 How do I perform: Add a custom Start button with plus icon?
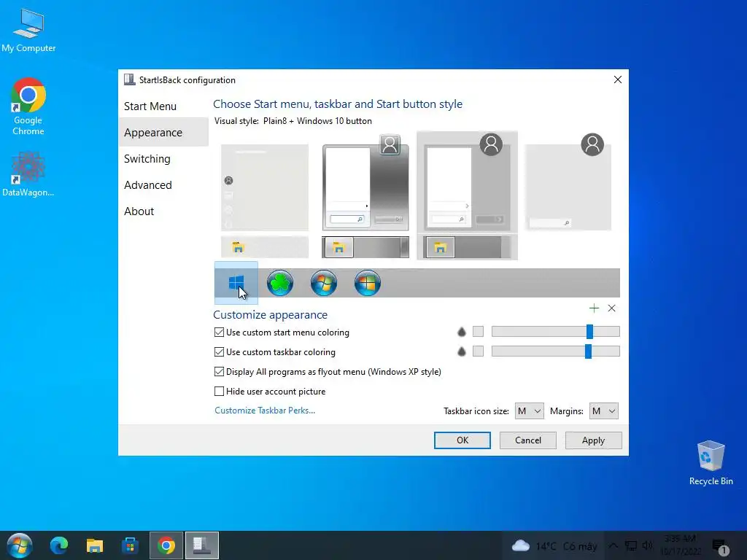click(594, 308)
